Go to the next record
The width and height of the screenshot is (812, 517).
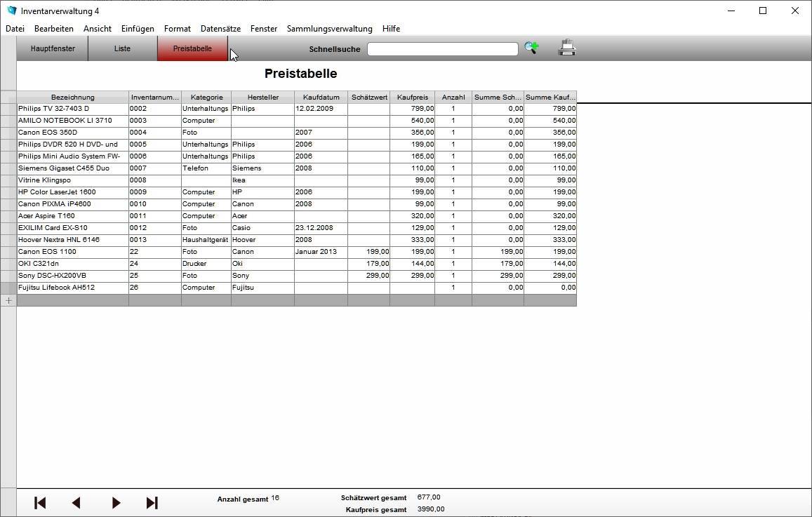[116, 502]
